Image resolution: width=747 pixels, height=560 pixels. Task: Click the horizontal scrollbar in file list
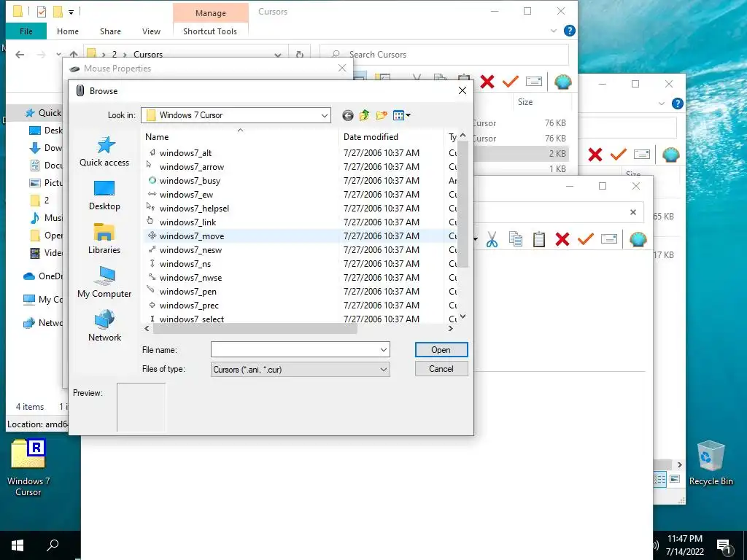coord(255,329)
